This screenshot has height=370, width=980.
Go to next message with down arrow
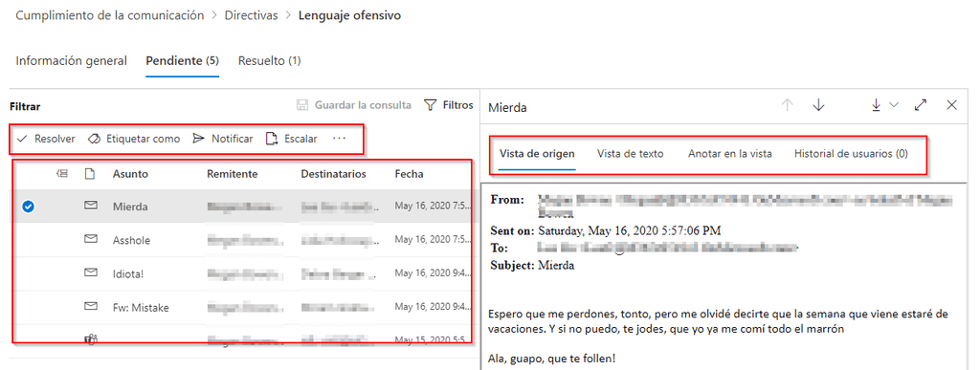point(818,105)
